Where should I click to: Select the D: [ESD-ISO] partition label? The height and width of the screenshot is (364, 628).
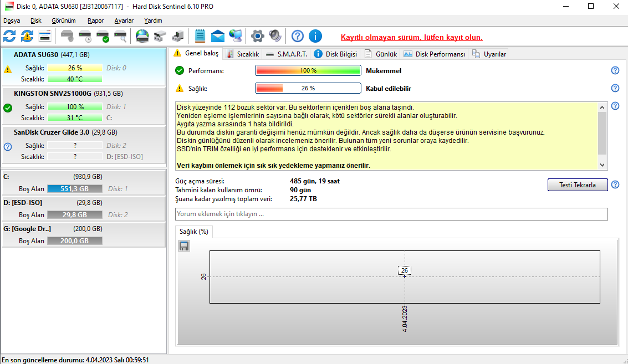click(x=22, y=203)
